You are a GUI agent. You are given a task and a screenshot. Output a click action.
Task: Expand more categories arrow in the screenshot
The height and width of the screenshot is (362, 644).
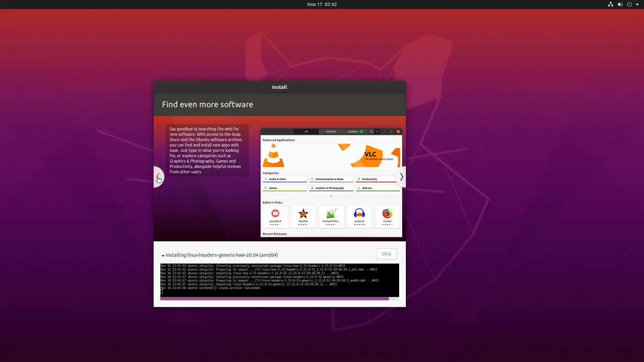(x=331, y=196)
